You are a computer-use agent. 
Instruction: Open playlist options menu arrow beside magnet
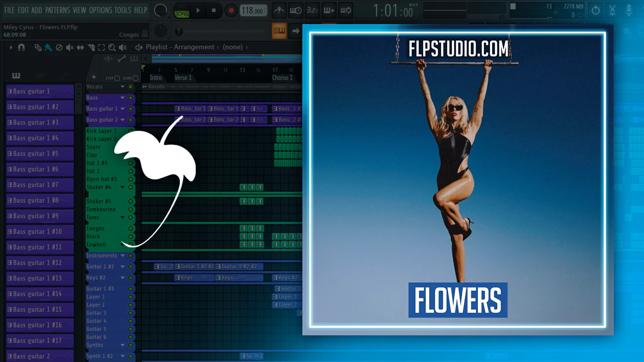pyautogui.click(x=11, y=47)
